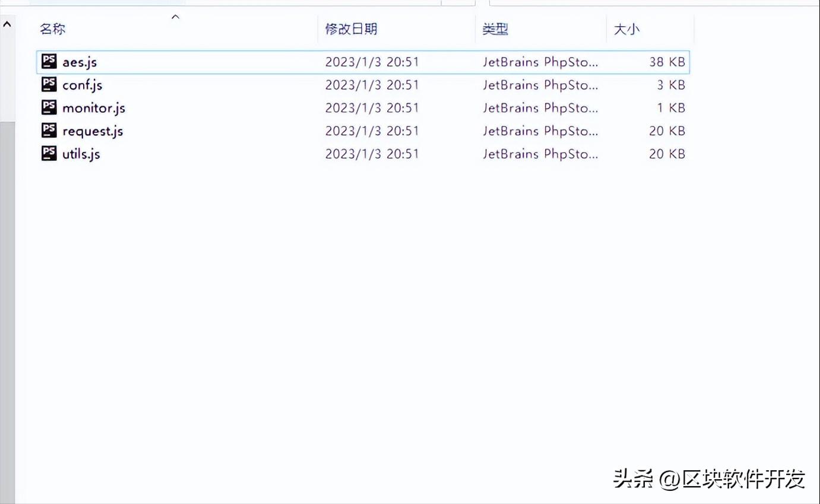Click the modified date of aes.js
This screenshot has width=820, height=504.
click(372, 62)
